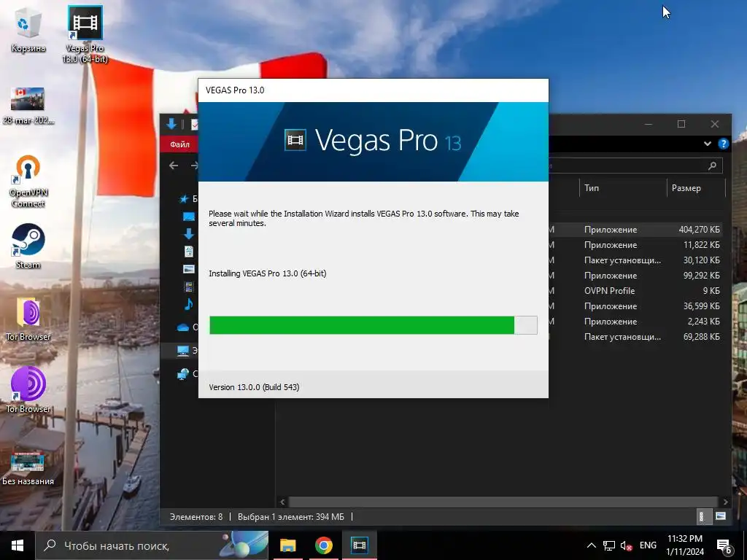The image size is (747, 560).
Task: Open Quick access star in Explorer sidebar
Action: [x=184, y=198]
